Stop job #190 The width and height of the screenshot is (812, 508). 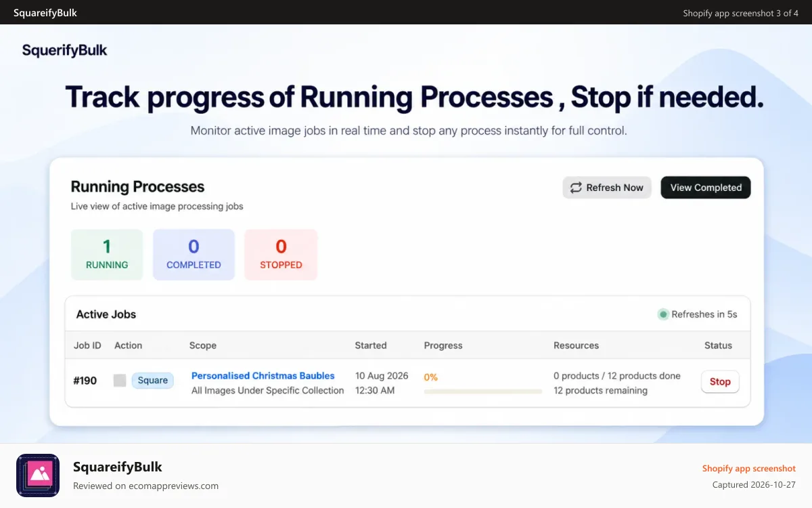click(x=720, y=381)
